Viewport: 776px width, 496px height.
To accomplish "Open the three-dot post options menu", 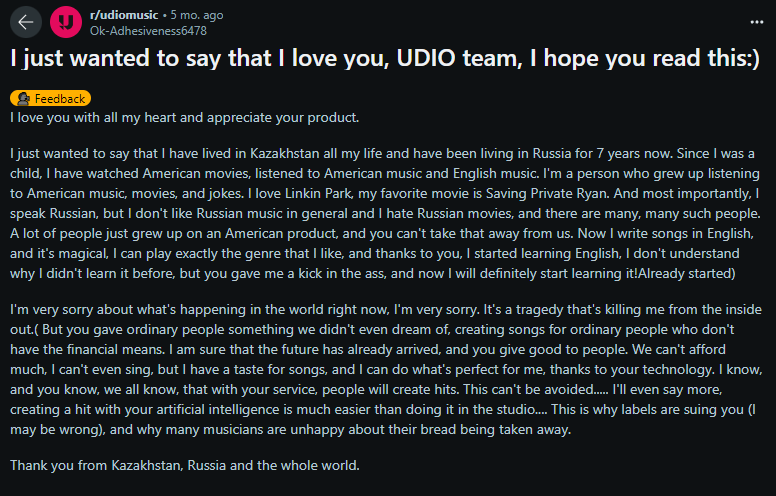I will [756, 22].
